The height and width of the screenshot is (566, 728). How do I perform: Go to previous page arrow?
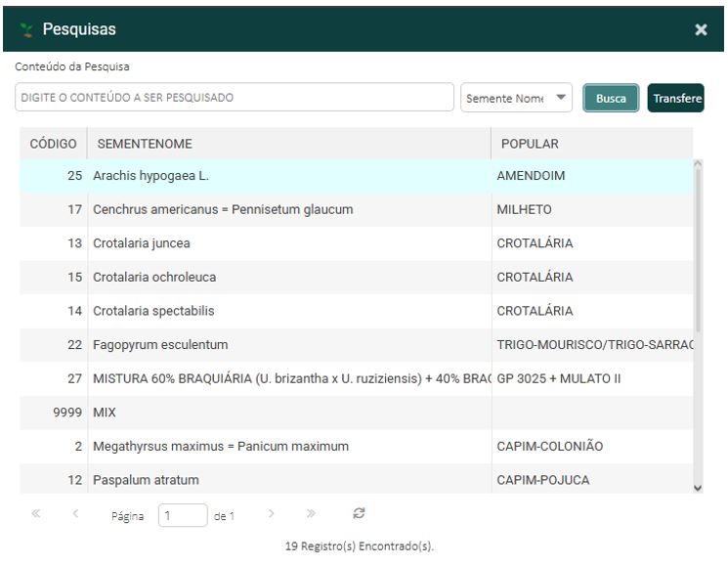[75, 513]
